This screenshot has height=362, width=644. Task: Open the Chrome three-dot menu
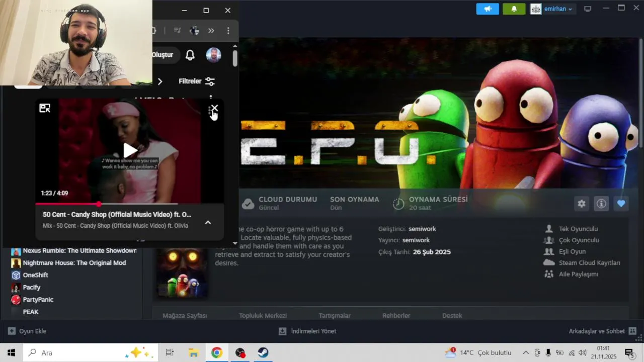228,31
